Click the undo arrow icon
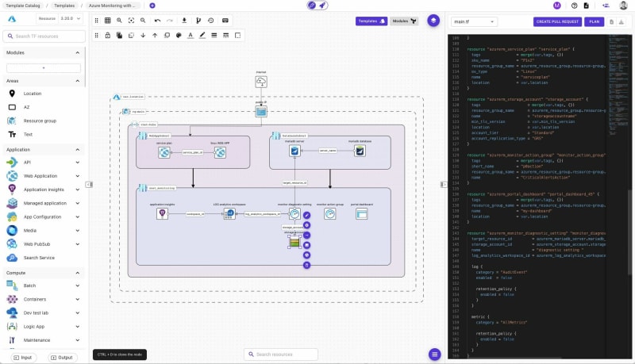 point(157,21)
